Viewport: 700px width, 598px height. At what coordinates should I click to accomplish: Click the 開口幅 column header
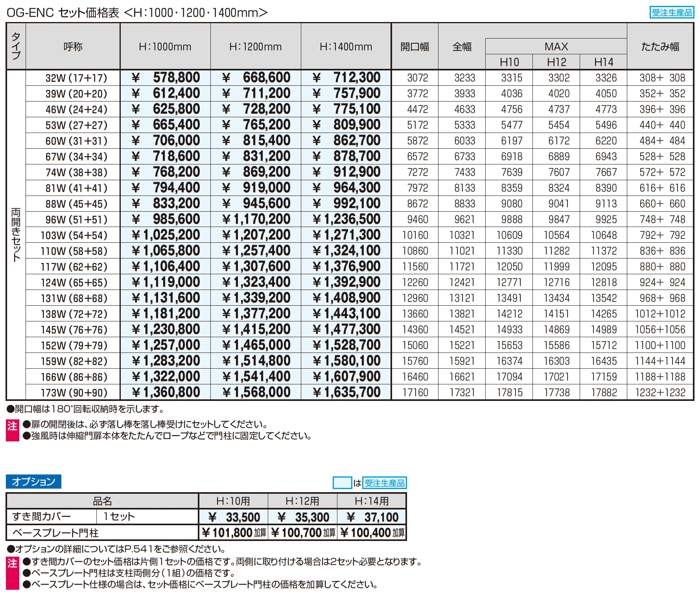coord(415,46)
